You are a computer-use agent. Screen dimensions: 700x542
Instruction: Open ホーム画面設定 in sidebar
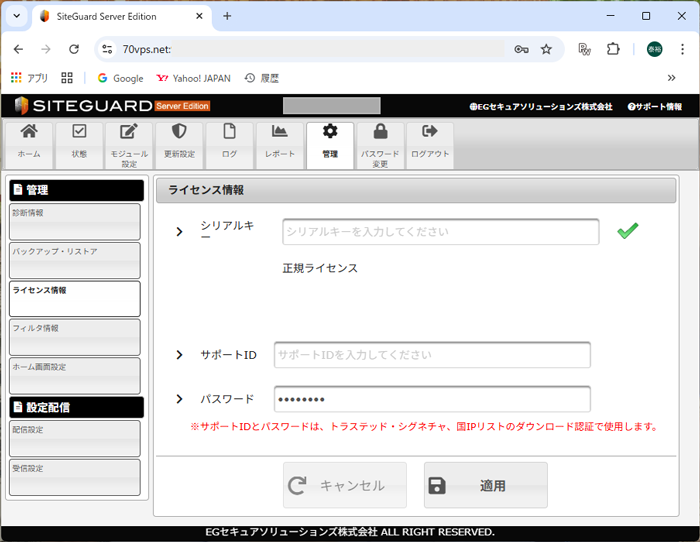pos(75,376)
